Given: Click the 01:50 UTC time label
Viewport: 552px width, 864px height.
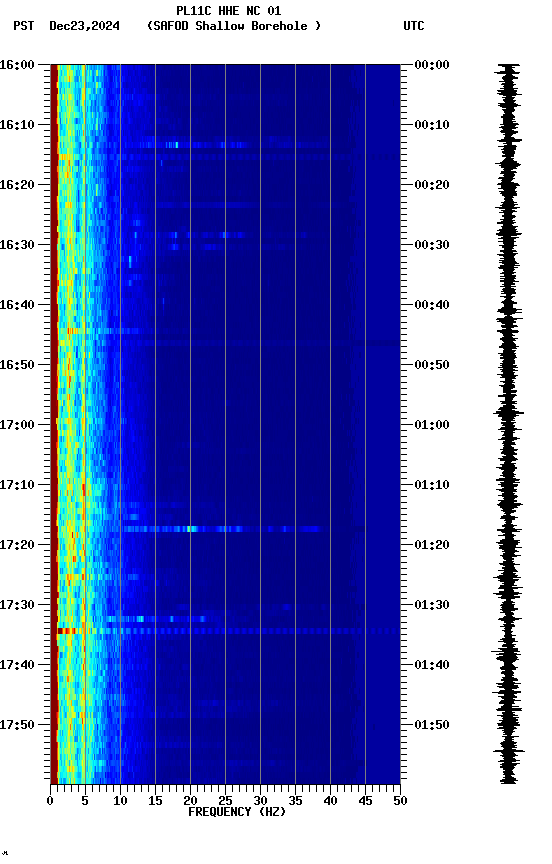Looking at the screenshot, I should tap(432, 725).
